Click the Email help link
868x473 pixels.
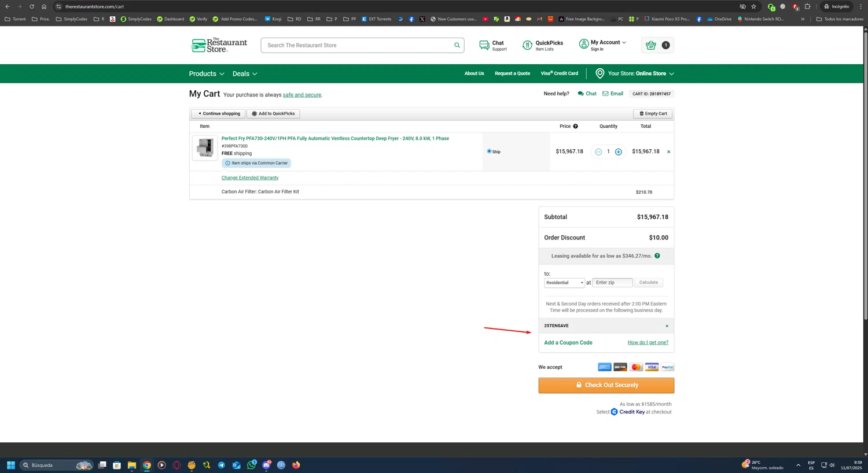pyautogui.click(x=613, y=94)
